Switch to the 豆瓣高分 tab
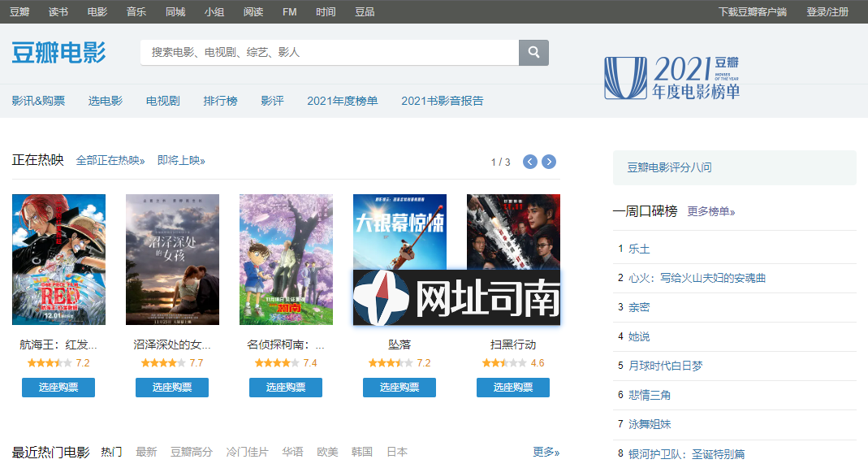 pyautogui.click(x=191, y=452)
